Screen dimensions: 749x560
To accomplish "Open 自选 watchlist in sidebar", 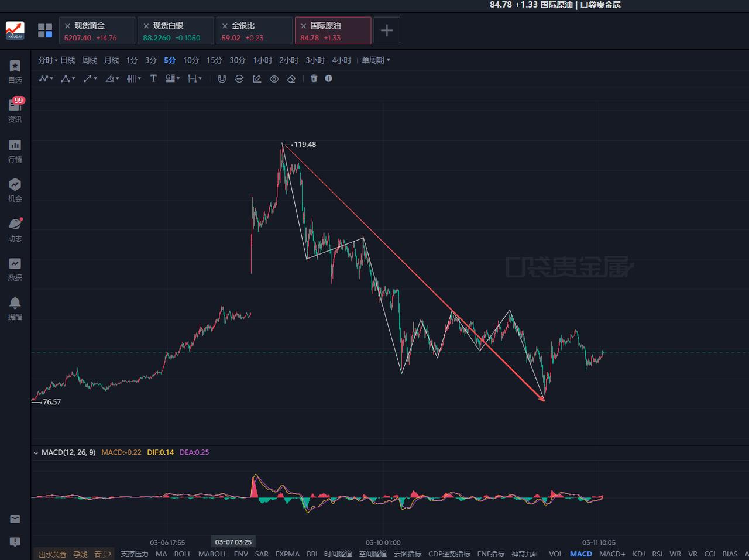I will [x=15, y=72].
